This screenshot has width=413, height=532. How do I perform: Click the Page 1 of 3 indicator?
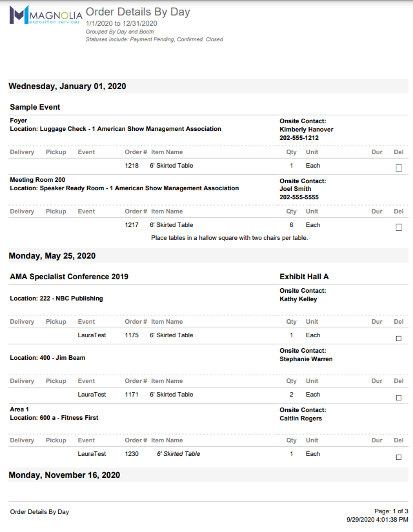(391, 511)
